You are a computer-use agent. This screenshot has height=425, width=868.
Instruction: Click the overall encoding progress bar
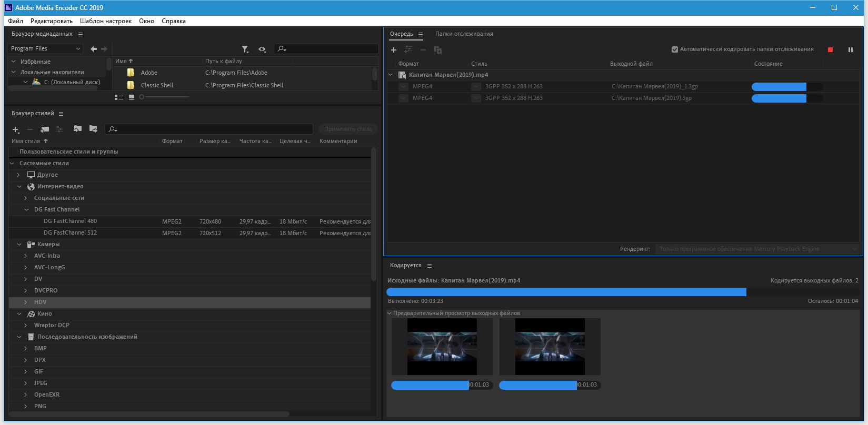623,292
